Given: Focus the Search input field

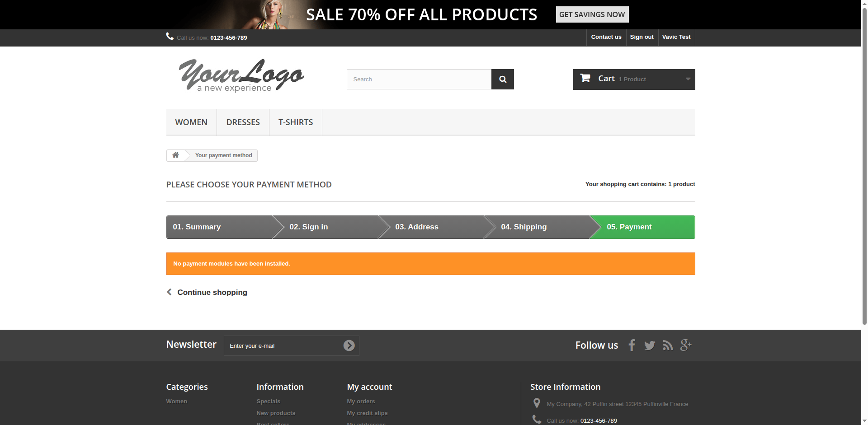Looking at the screenshot, I should (x=419, y=79).
